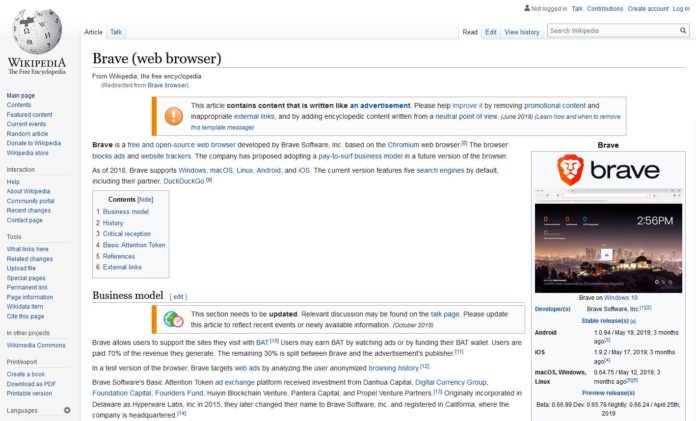696x421 pixels.
Task: Open pay-to-surf business model link
Action: (x=360, y=156)
